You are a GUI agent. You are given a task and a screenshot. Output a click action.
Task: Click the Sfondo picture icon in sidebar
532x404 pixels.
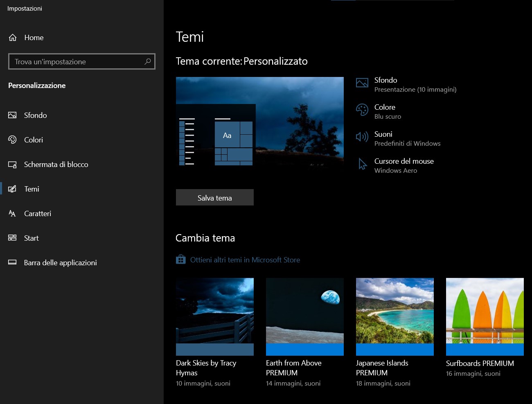click(12, 115)
